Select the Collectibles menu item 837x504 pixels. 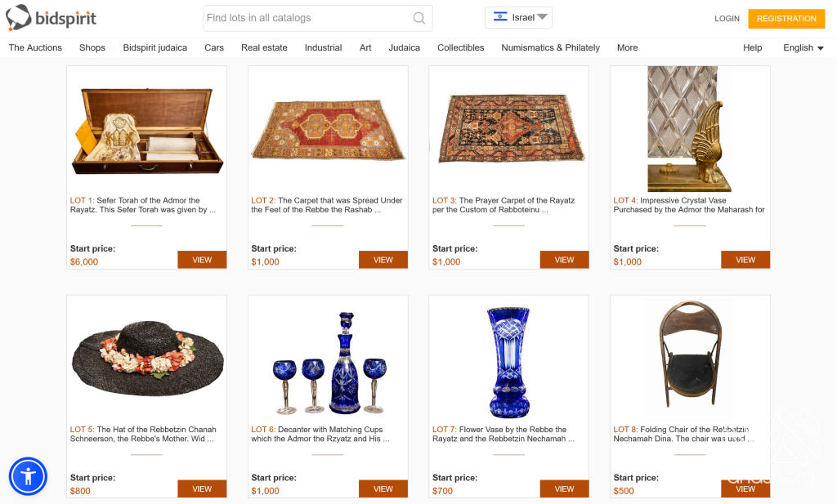tap(460, 47)
